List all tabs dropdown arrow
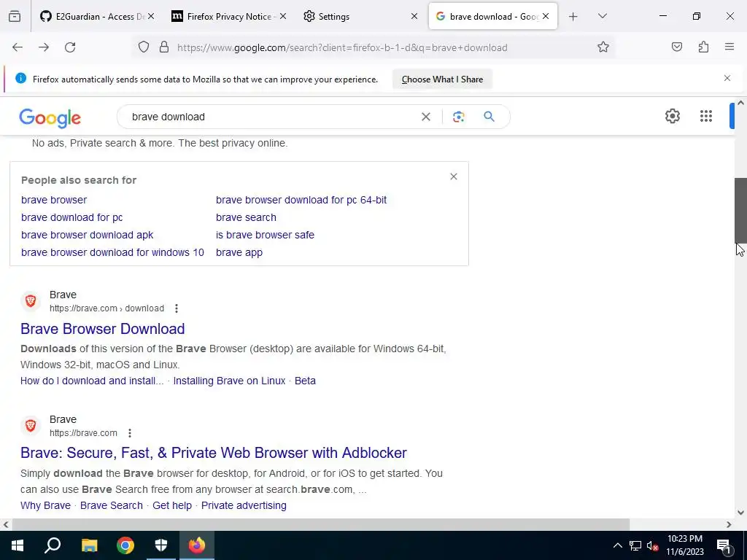 602,16
